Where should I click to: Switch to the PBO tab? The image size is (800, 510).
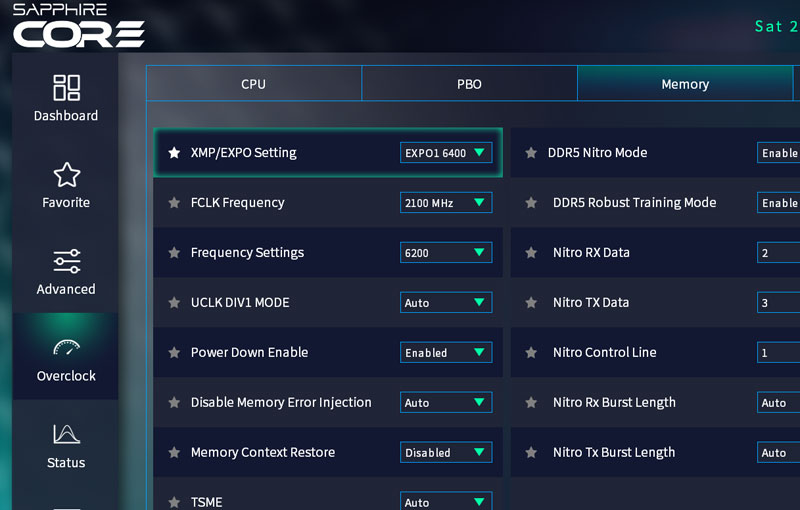(469, 84)
